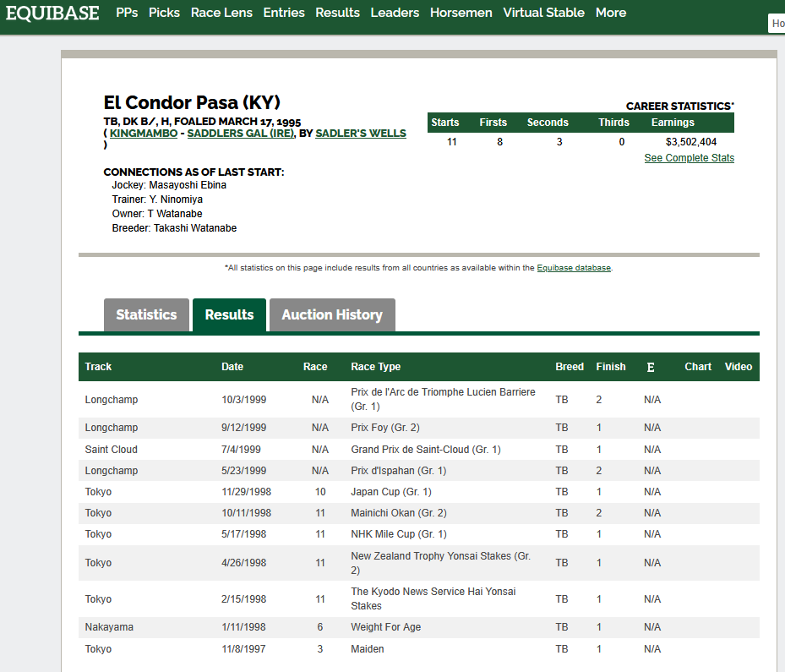Click Breeder: Takashi Watanabe text
The image size is (785, 672).
[174, 228]
